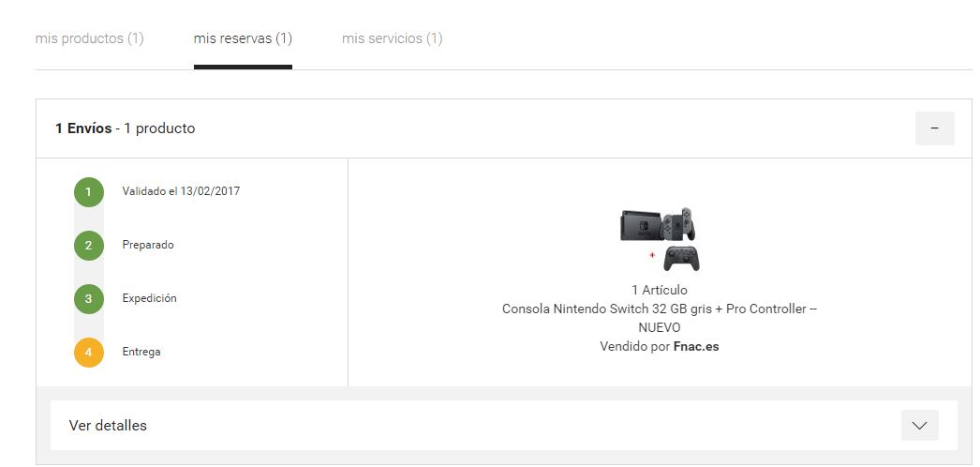
Task: Click the green step 3 Expedición circle
Action: tap(89, 299)
